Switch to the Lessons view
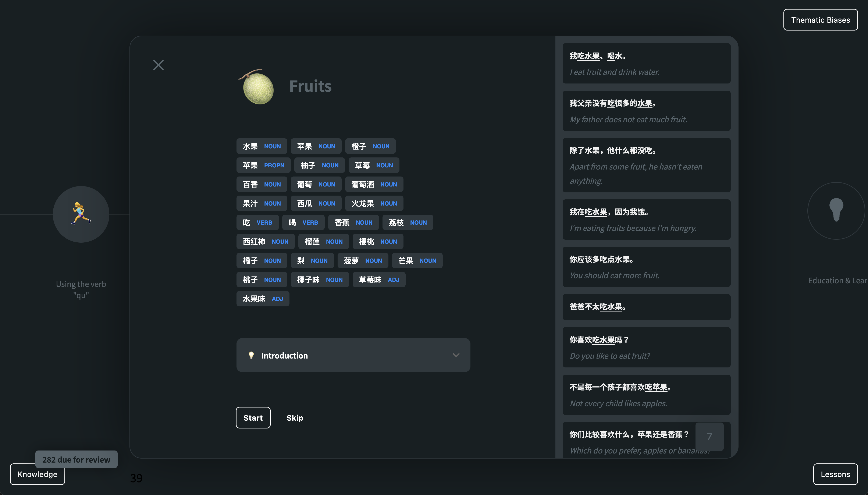Screen dimensions: 868x495 pyautogui.click(x=835, y=474)
